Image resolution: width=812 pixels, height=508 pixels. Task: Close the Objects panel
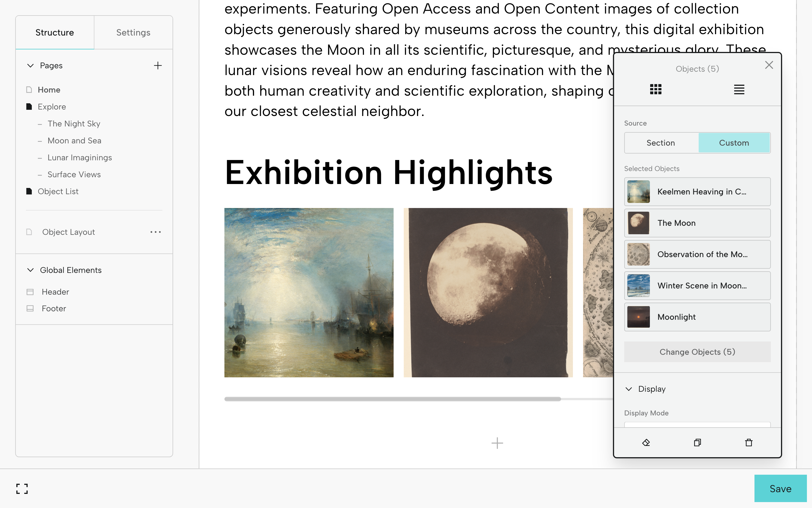tap(769, 65)
